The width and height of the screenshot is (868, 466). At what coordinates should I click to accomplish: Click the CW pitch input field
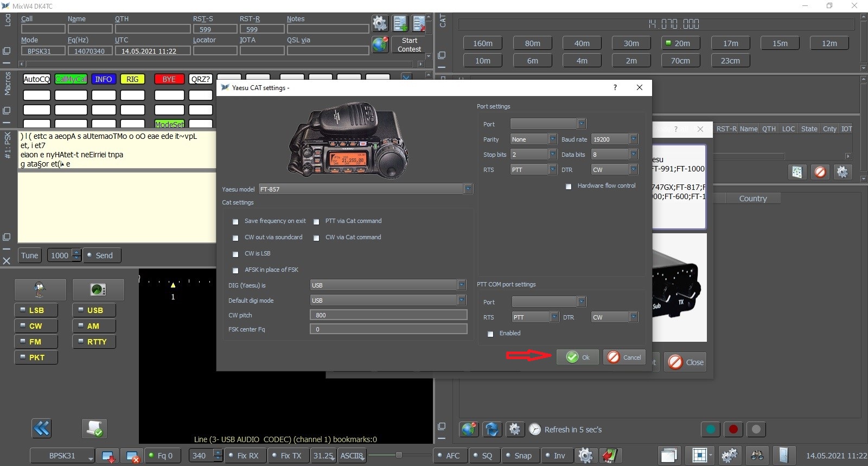click(x=388, y=315)
